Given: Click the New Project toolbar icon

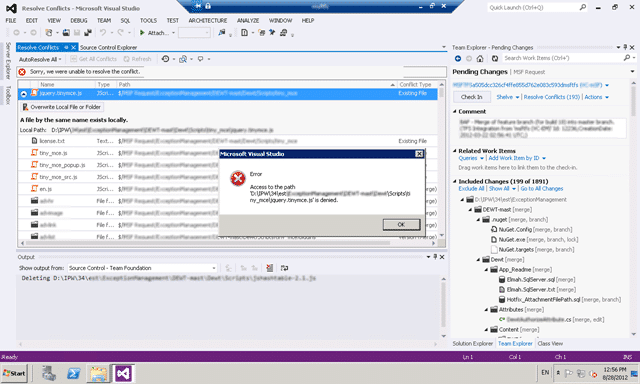Looking at the screenshot, I should [x=49, y=33].
